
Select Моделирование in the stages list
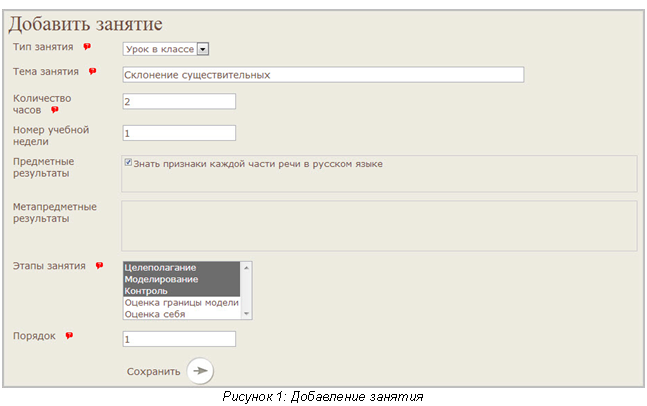point(182,279)
